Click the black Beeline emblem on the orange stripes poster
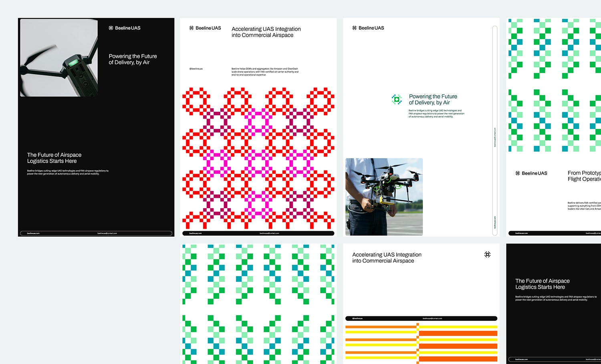The height and width of the screenshot is (364, 601). [488, 255]
